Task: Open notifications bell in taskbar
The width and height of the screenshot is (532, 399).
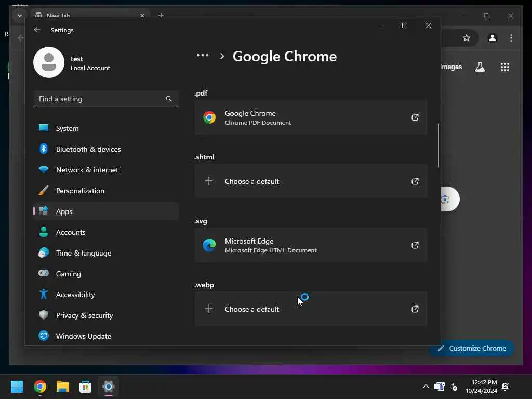Action: 505,387
